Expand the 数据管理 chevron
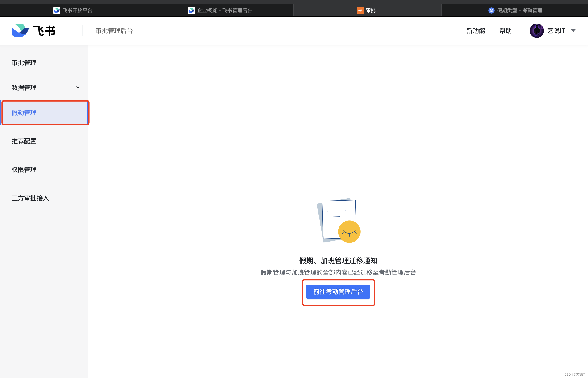 [x=78, y=87]
